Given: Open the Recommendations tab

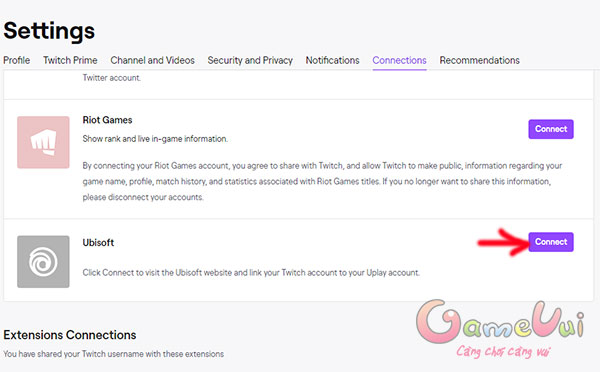Looking at the screenshot, I should tap(479, 60).
